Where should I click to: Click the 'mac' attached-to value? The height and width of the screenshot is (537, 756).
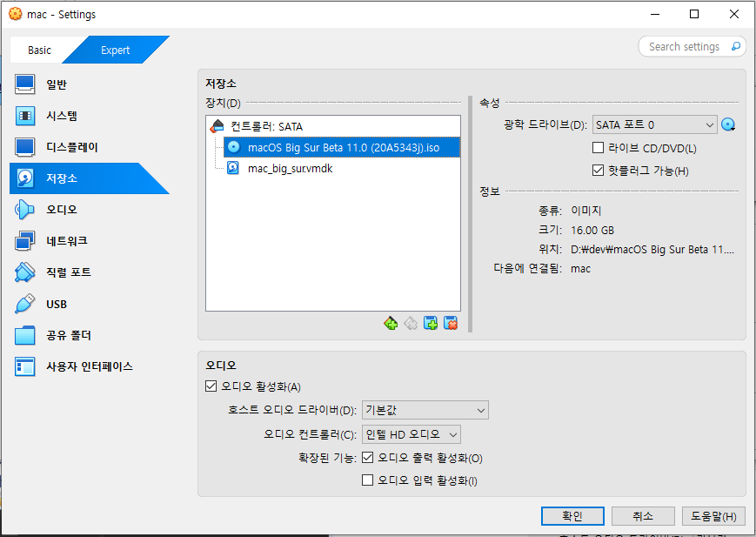pos(580,269)
